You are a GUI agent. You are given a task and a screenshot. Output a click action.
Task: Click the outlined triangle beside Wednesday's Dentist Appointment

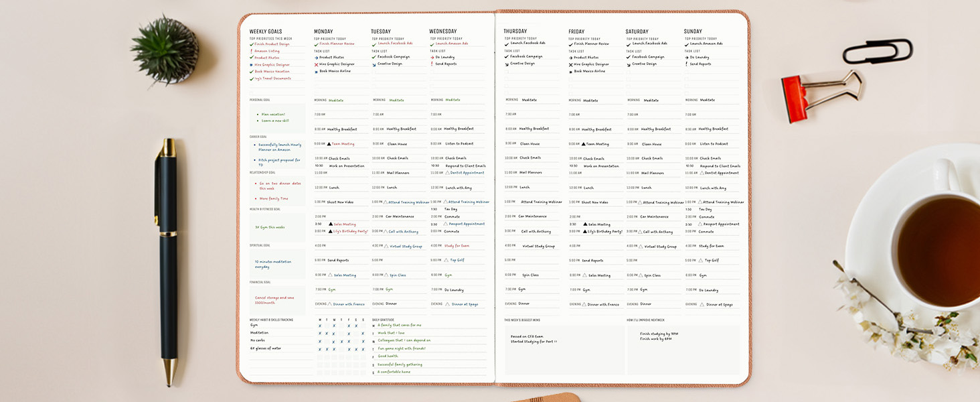pyautogui.click(x=447, y=173)
